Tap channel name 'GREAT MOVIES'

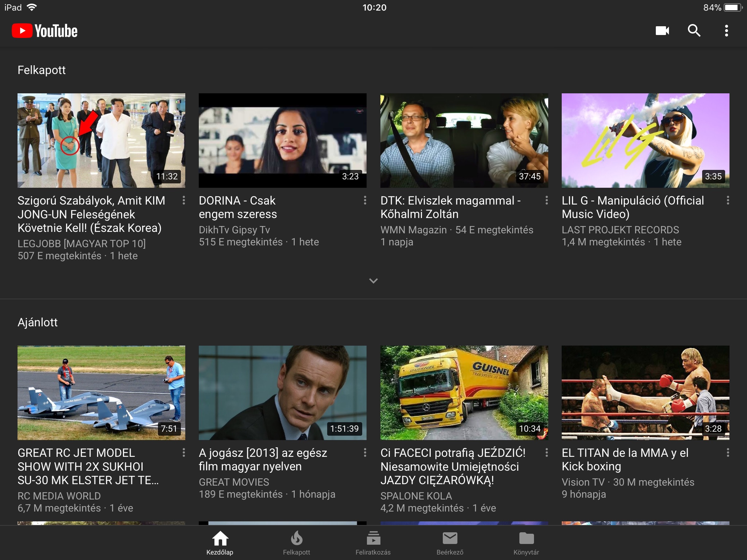[x=234, y=482]
